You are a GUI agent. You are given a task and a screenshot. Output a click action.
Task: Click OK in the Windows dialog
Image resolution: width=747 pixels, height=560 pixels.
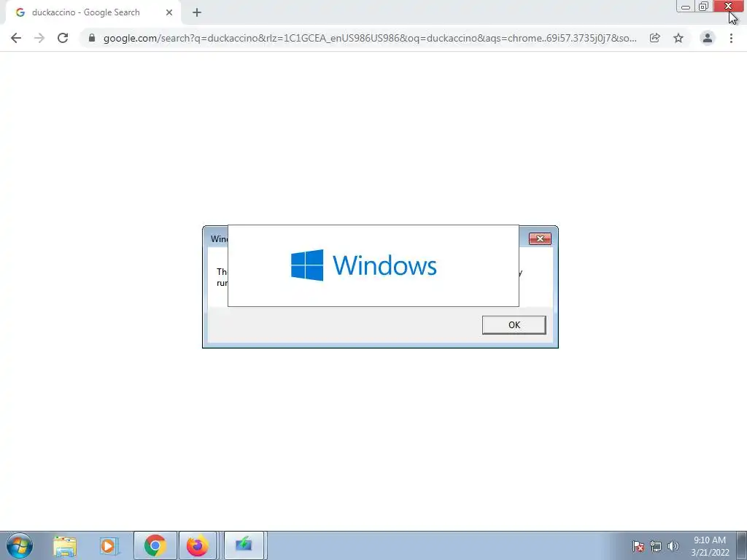pos(514,324)
